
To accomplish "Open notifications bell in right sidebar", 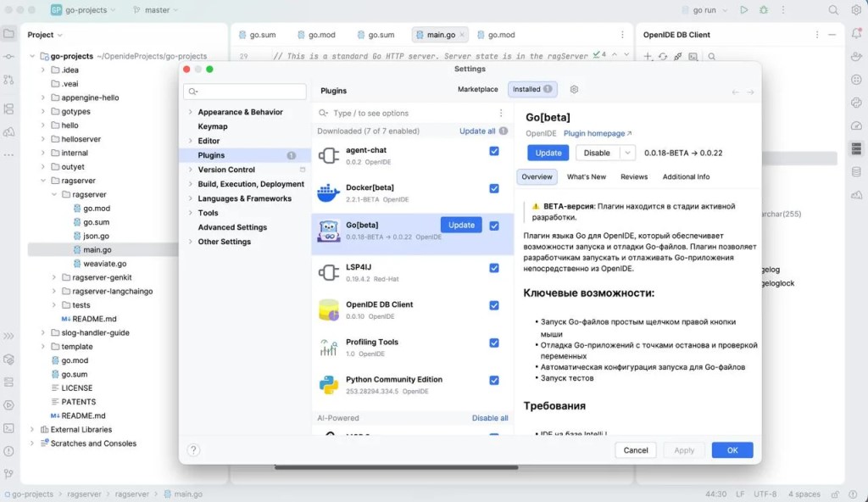I will click(856, 34).
